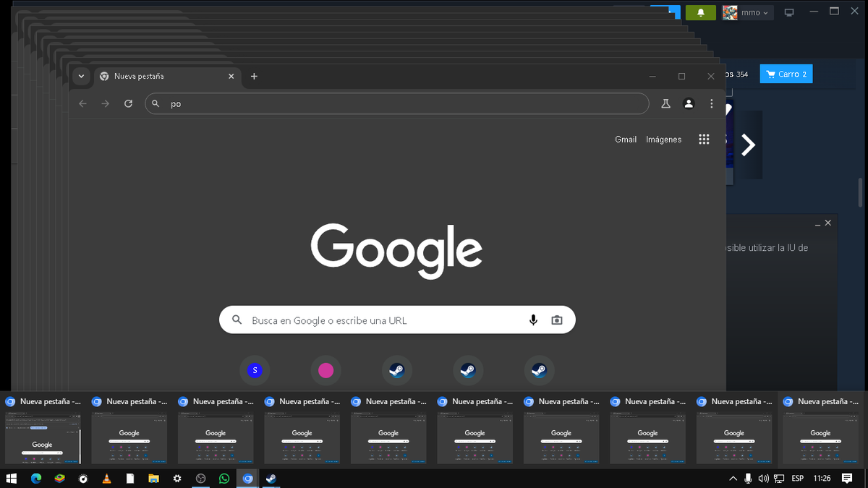
Task: Click the Busca en Google search box
Action: (x=397, y=320)
